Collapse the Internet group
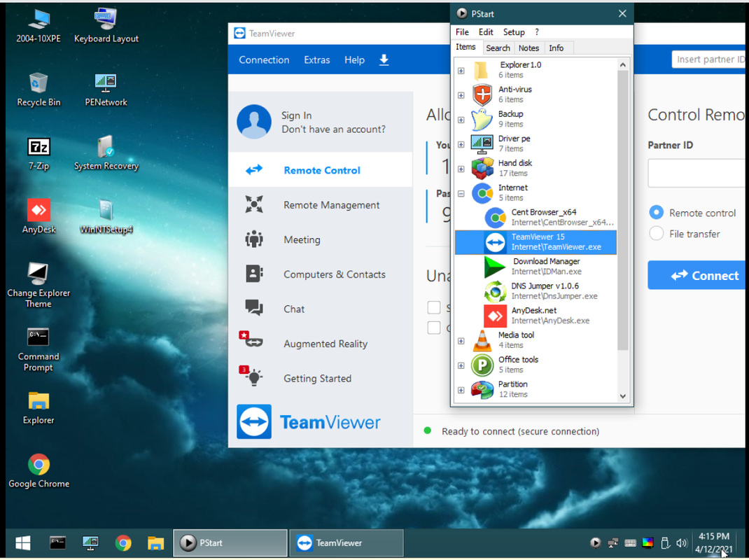 [461, 193]
